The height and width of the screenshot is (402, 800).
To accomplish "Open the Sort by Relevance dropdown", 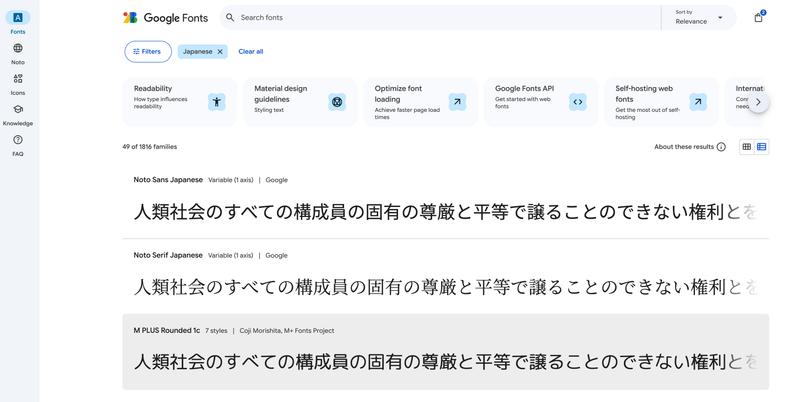I will click(x=699, y=17).
